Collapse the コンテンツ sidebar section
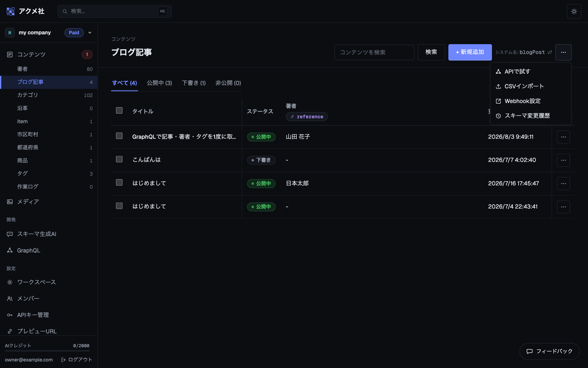This screenshot has height=368, width=588. point(49,55)
